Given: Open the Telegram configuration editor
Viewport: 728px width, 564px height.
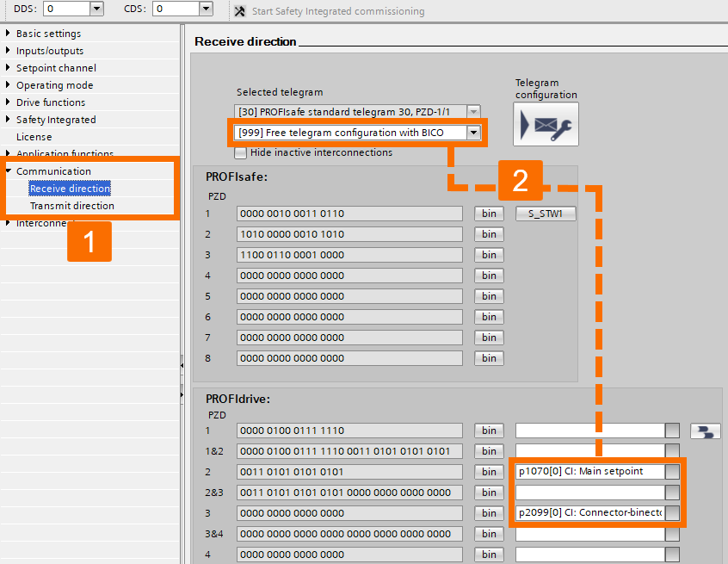Looking at the screenshot, I should click(546, 123).
